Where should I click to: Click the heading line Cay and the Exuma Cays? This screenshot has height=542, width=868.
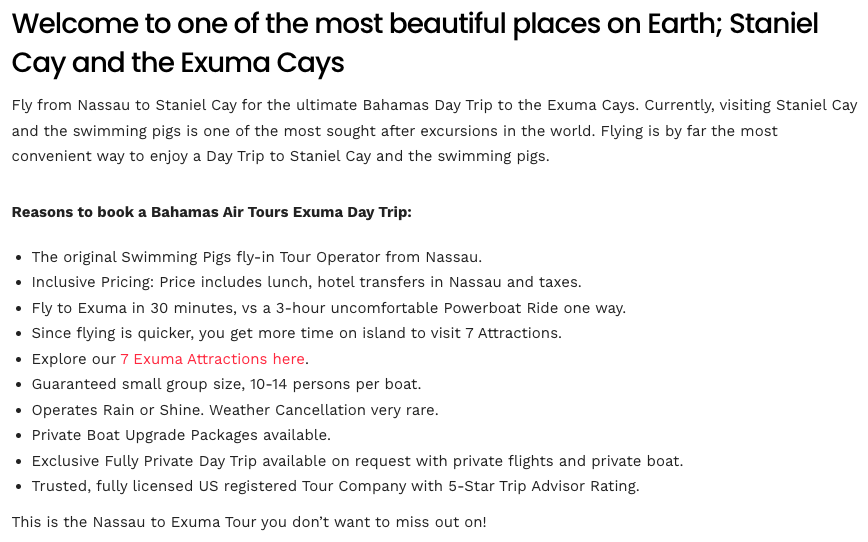pyautogui.click(x=178, y=62)
